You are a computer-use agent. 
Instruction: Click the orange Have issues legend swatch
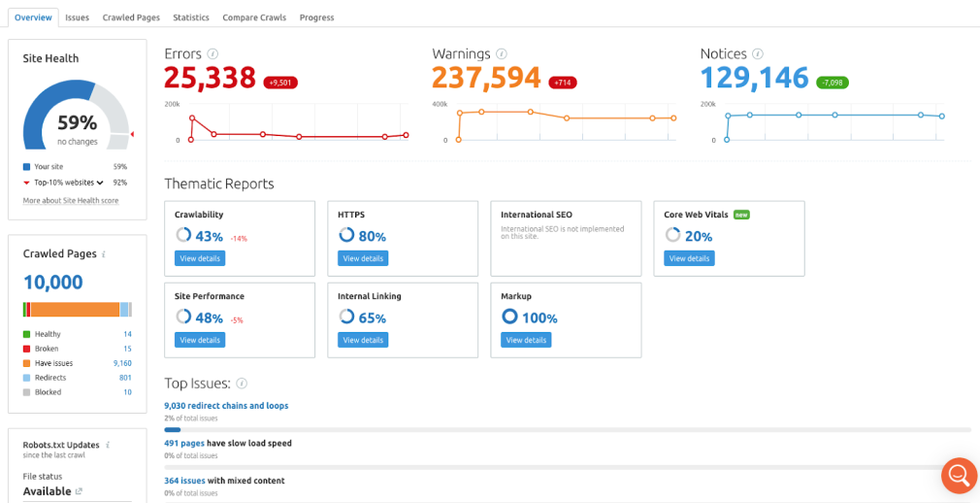pyautogui.click(x=26, y=363)
